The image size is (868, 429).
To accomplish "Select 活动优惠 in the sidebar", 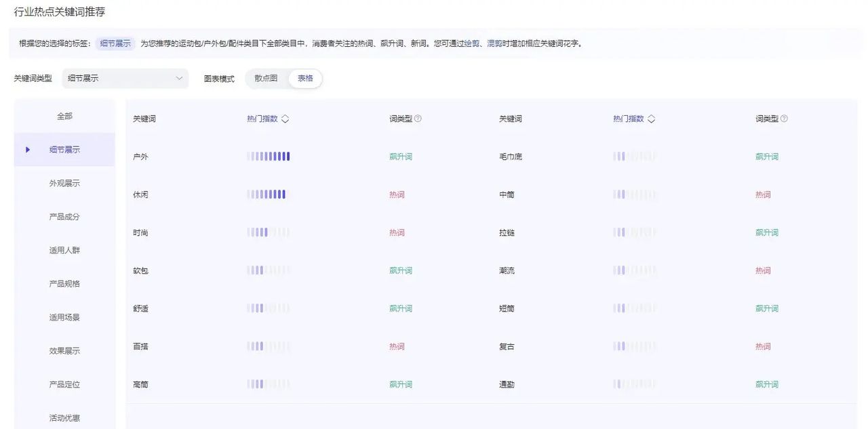I will [x=64, y=417].
